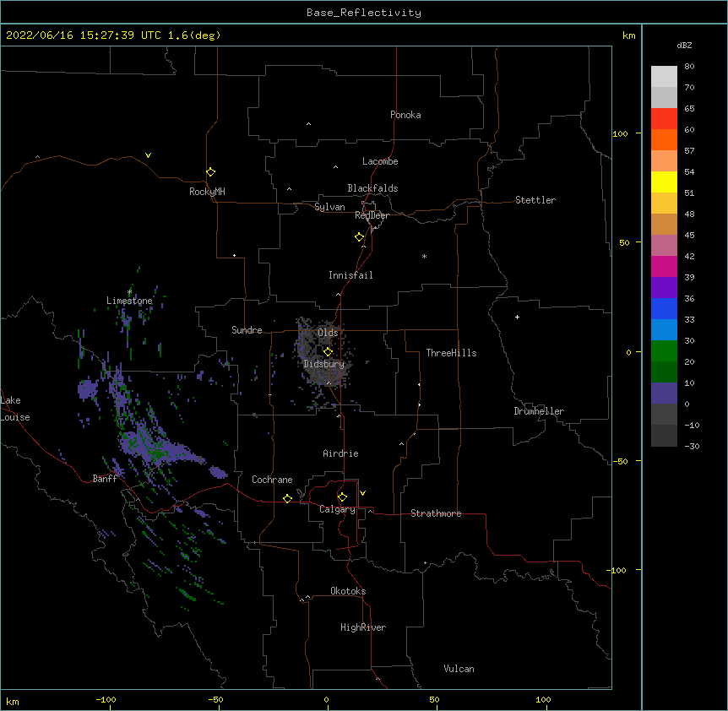
Task: Pick the pink swatch below 45
Action: (x=664, y=246)
